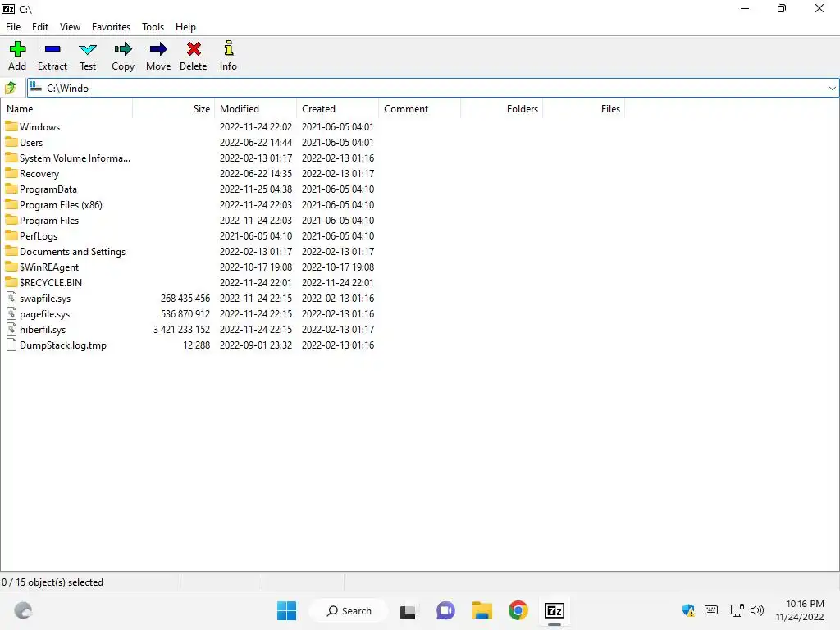The width and height of the screenshot is (840, 630).
Task: Select the swapfile.sys file icon
Action: pos(11,298)
